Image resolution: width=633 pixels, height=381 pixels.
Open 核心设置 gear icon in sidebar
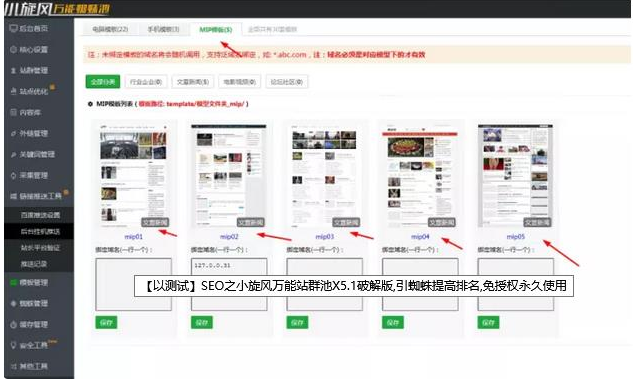[x=13, y=49]
